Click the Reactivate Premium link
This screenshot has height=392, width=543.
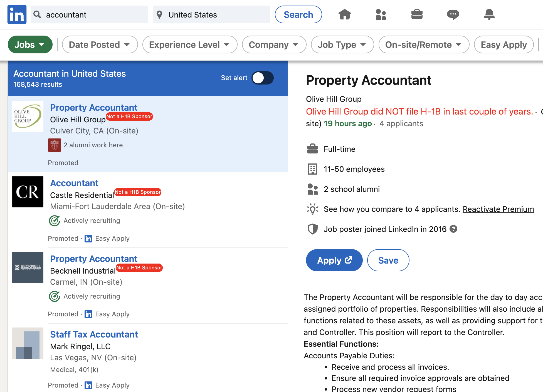point(498,209)
